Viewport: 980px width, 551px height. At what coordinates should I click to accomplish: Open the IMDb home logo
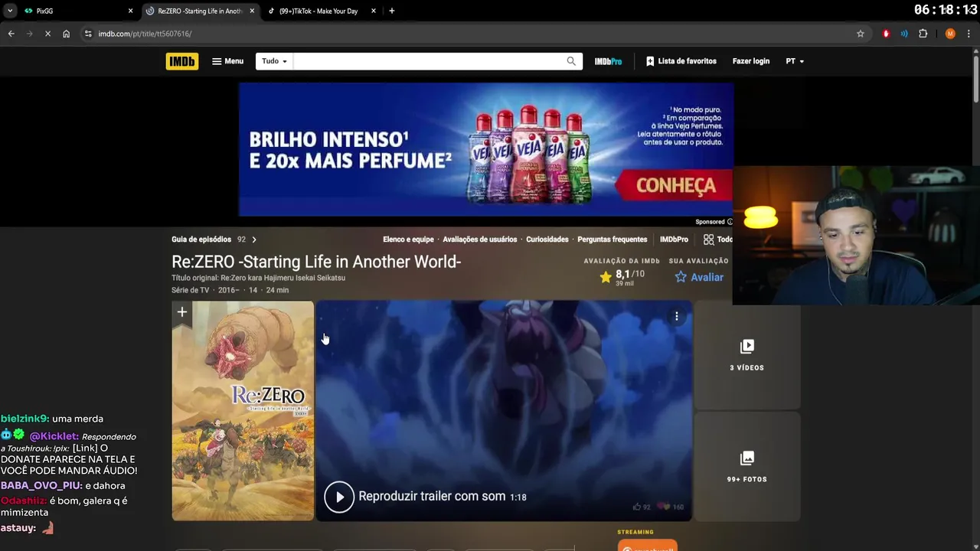coord(182,61)
